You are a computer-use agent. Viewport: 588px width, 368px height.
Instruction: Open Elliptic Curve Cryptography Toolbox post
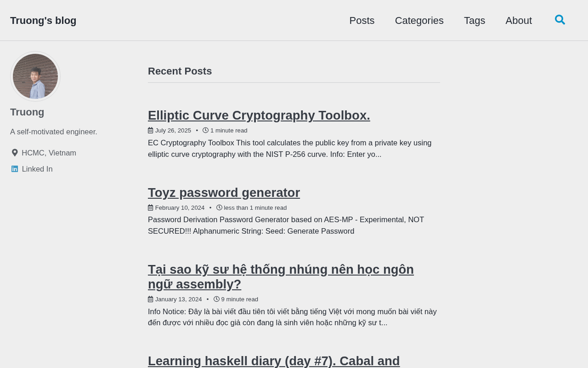pyautogui.click(x=259, y=115)
